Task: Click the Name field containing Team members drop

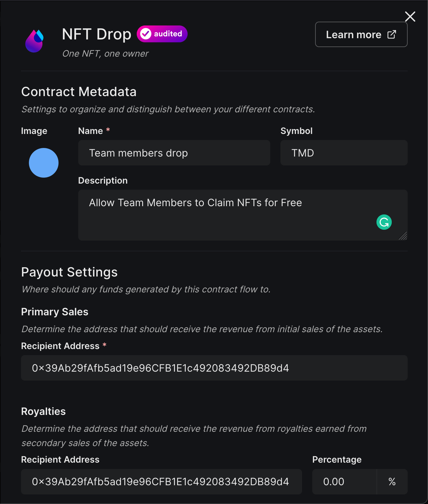Action: pos(174,153)
